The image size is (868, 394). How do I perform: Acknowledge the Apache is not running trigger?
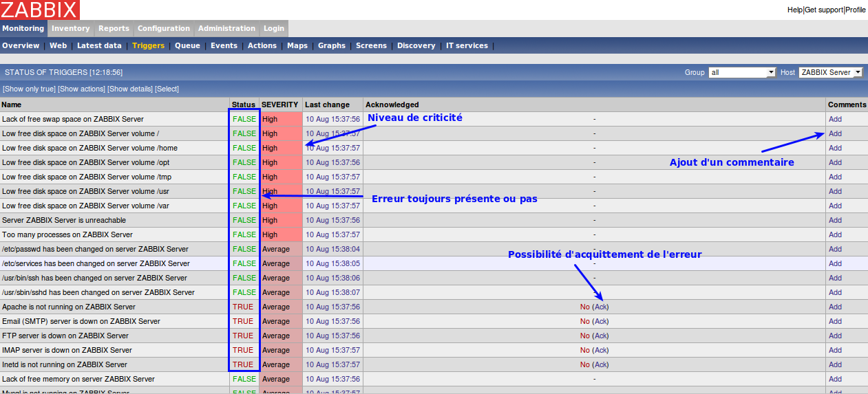click(x=600, y=307)
